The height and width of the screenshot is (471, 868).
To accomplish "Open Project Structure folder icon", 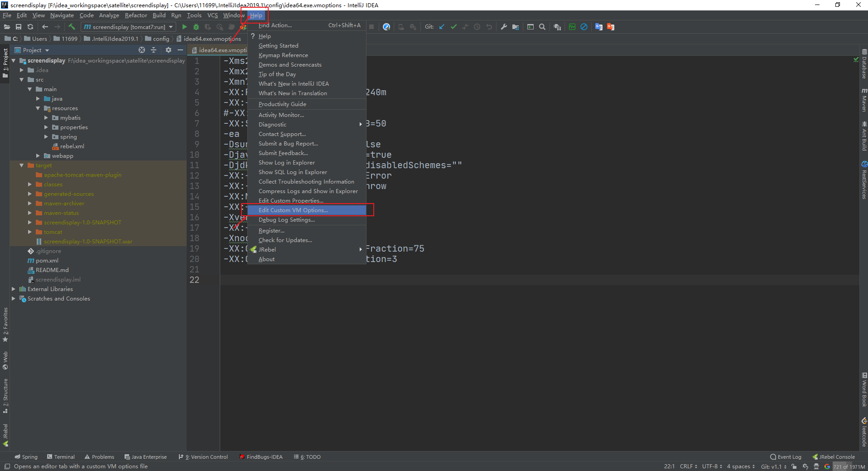I will click(x=515, y=27).
